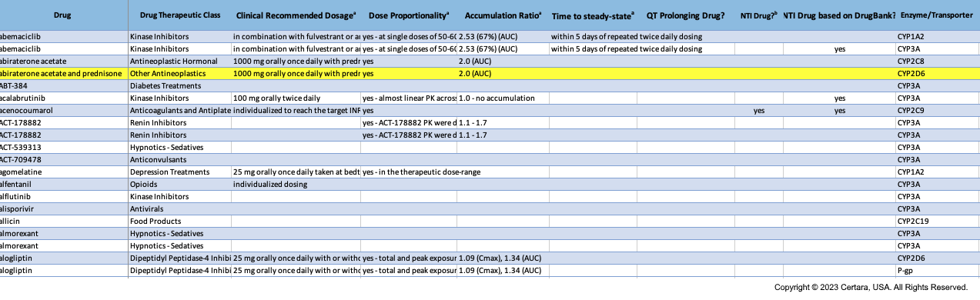Select the Opioids therapeutic class cell
Screen dimensions: 980x300
[180, 185]
